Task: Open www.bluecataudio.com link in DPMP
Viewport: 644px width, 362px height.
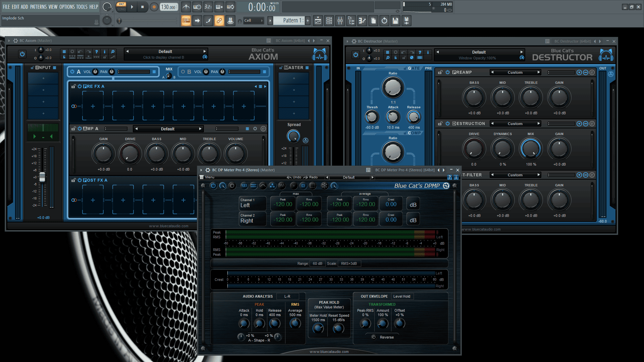Action: (x=329, y=352)
